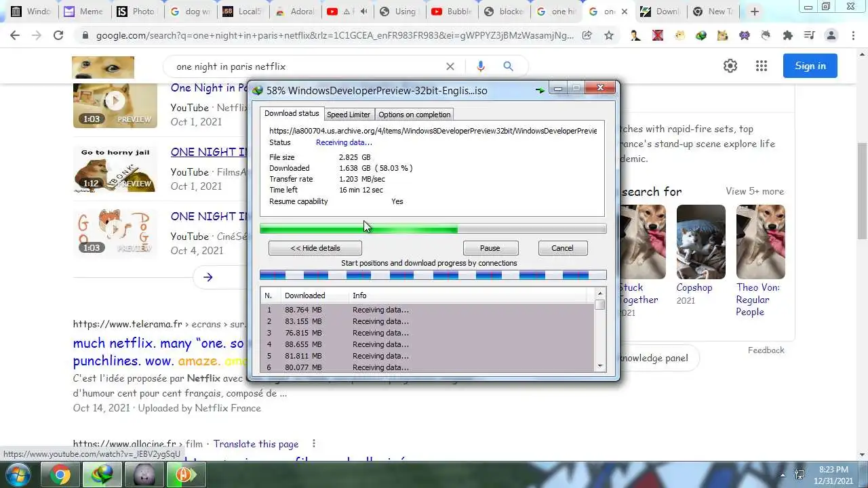This screenshot has width=868, height=488.
Task: Open the telerama.fr result title
Action: pos(160,352)
